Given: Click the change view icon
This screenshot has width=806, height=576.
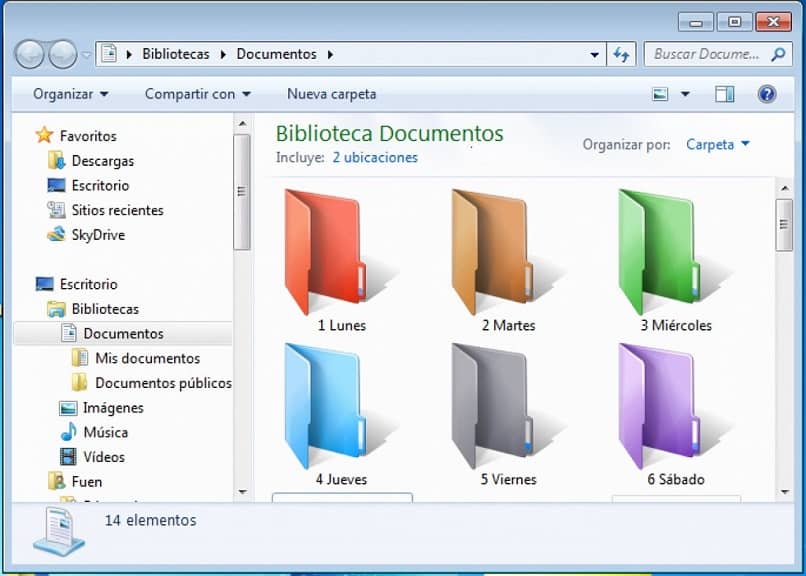Looking at the screenshot, I should [x=660, y=94].
